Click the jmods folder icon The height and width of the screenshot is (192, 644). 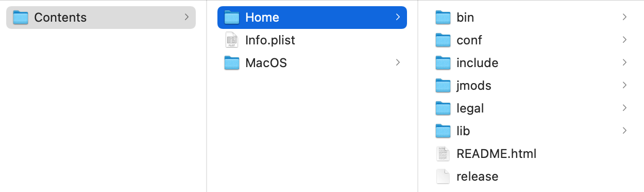[x=443, y=86]
